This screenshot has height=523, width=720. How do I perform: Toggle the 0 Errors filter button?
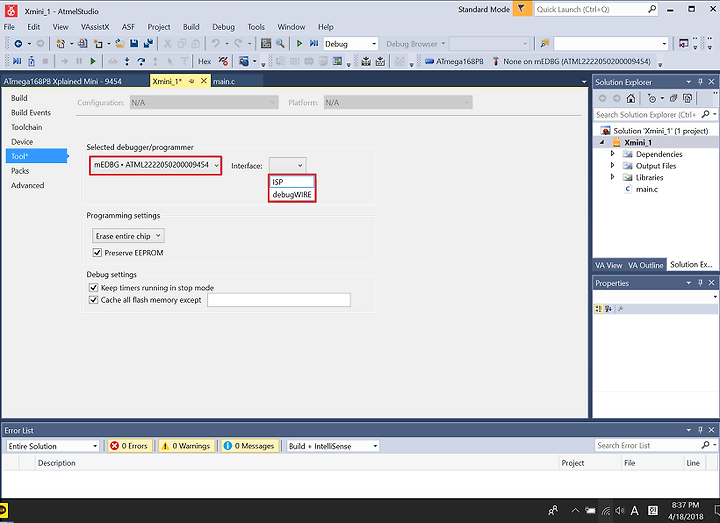point(129,446)
